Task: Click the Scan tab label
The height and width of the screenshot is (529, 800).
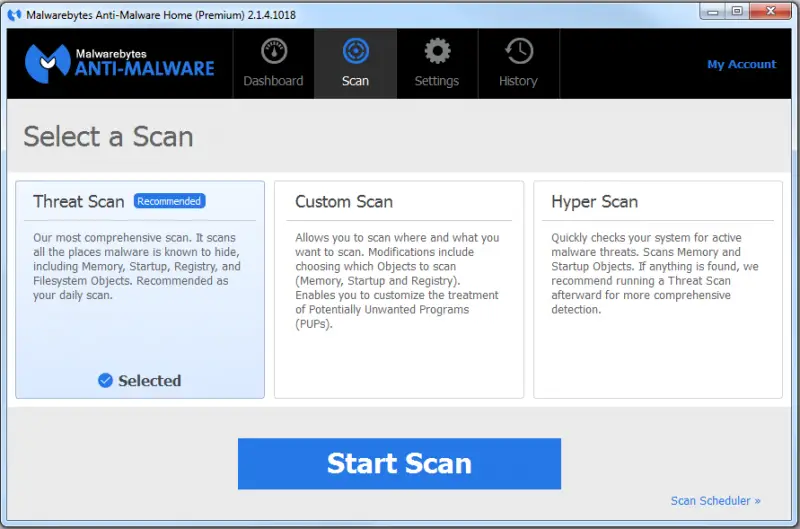Action: 355,81
